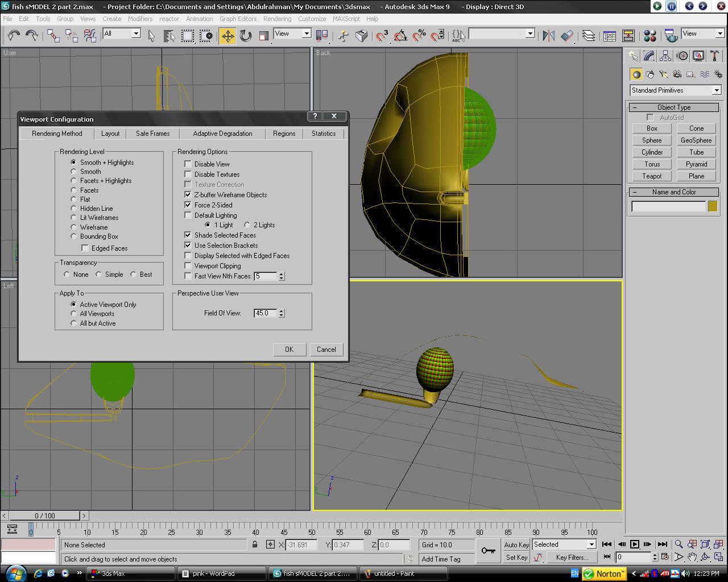Collapse the Name and Color rollout
728x582 pixels.
(674, 192)
